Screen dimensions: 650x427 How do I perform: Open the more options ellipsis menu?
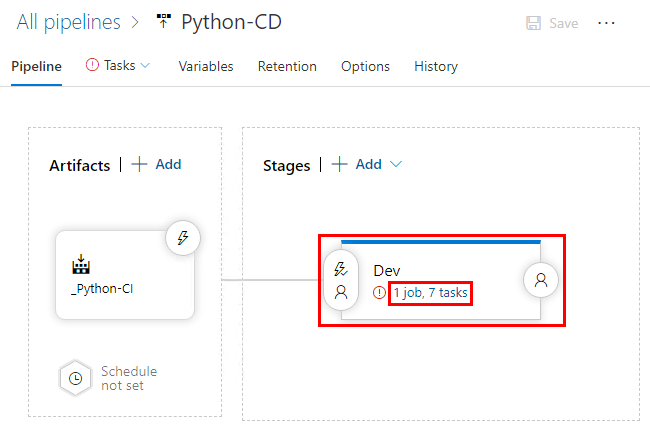(x=607, y=23)
